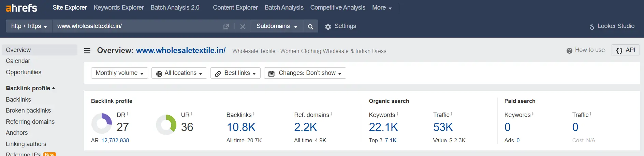Click Value $2.3K text
Image resolution: width=644 pixels, height=156 pixels.
tap(450, 140)
